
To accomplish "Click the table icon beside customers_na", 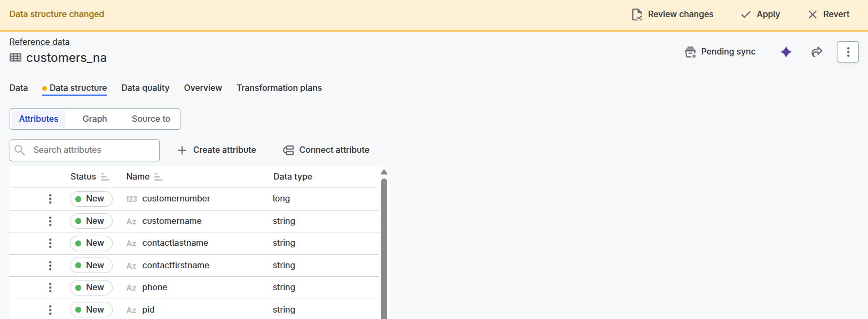I will pyautogui.click(x=15, y=58).
